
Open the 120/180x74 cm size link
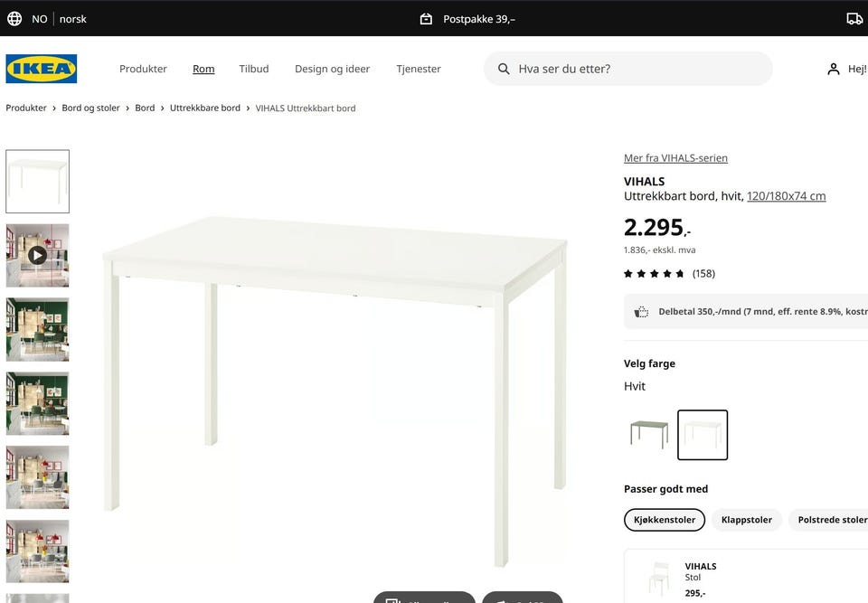pyautogui.click(x=786, y=196)
